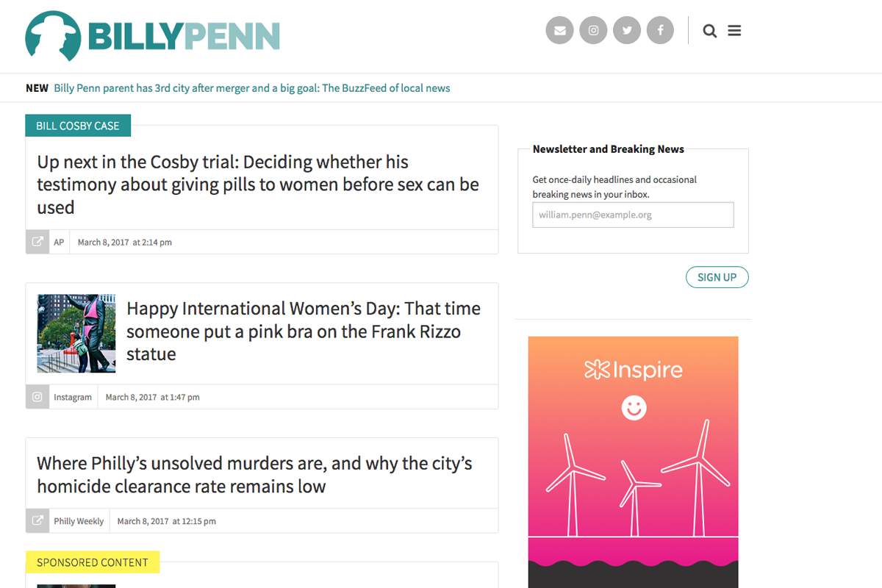The width and height of the screenshot is (882, 588).
Task: Open the Billy Penn merger news headline
Action: coord(252,88)
